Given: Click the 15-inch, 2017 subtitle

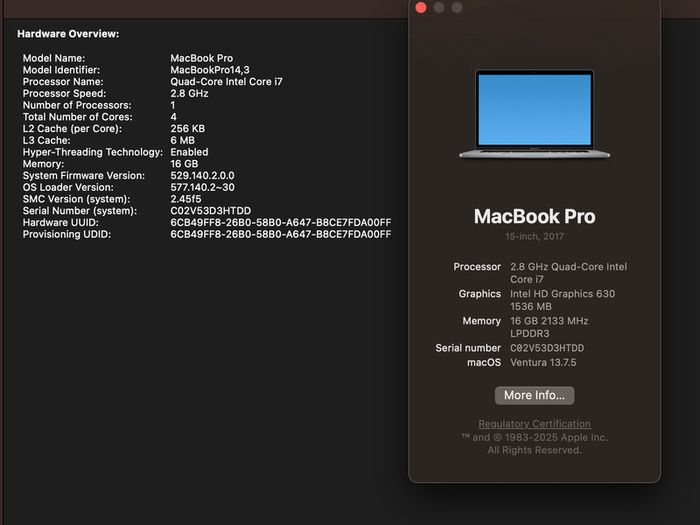Looking at the screenshot, I should click(x=534, y=237).
